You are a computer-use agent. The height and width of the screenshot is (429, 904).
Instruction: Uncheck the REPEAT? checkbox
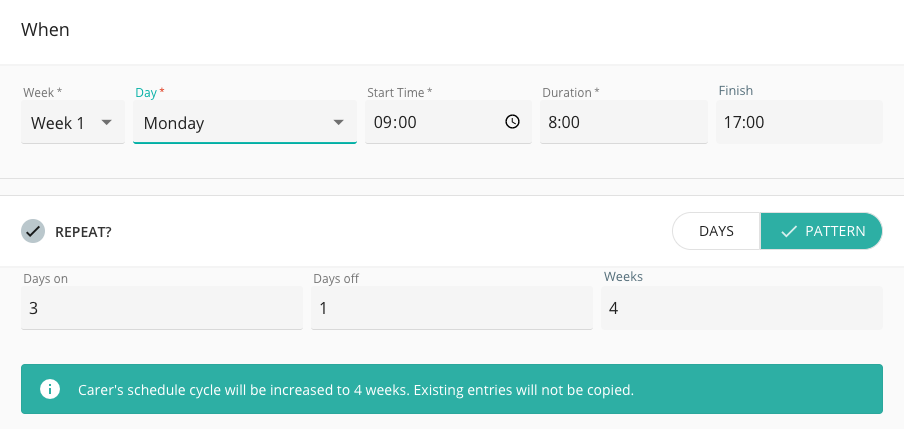pyautogui.click(x=33, y=231)
